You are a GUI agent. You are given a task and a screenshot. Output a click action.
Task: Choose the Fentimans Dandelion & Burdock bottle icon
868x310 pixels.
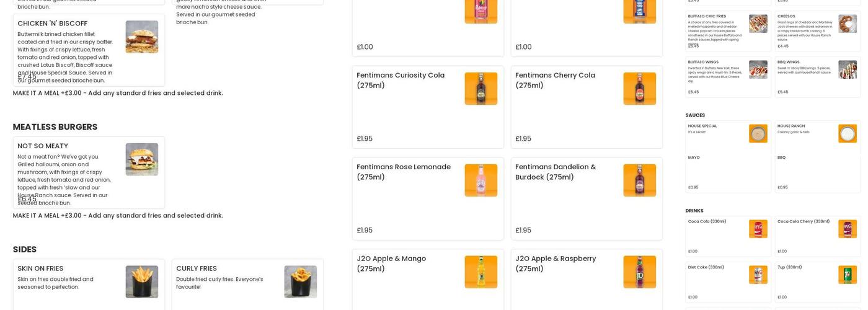pyautogui.click(x=639, y=180)
